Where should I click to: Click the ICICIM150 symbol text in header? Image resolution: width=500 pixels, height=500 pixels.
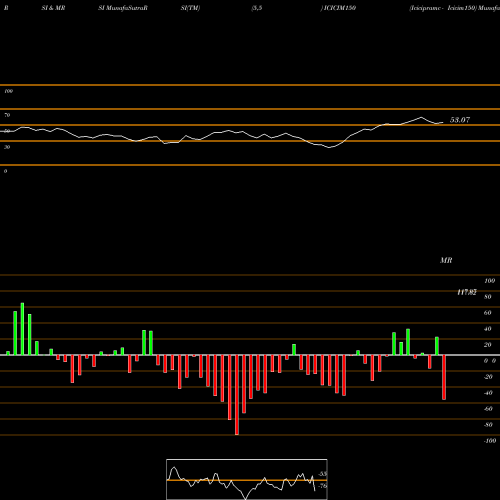[x=340, y=8]
